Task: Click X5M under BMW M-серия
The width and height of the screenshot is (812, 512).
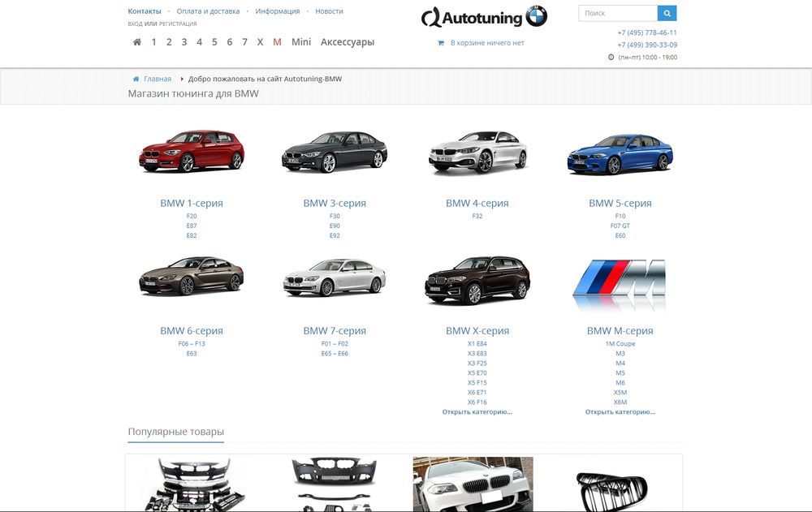Action: point(620,393)
